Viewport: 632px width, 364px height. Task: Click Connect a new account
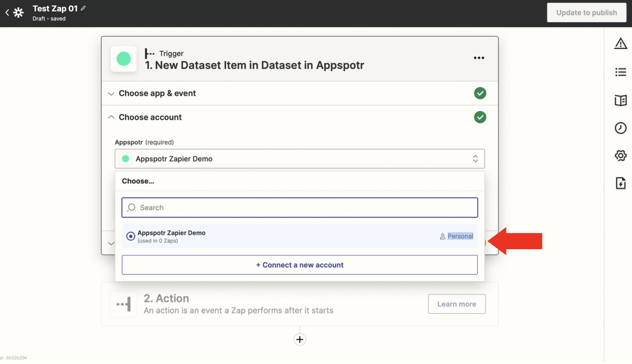click(300, 265)
